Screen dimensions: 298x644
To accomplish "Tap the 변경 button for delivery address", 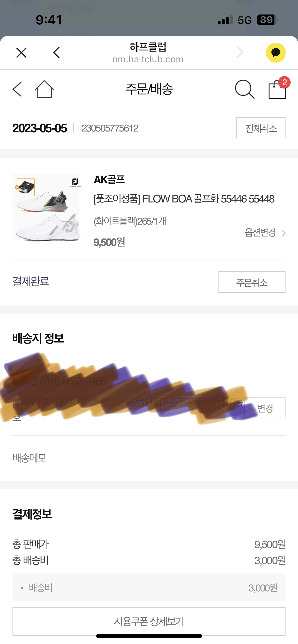I will coord(265,408).
